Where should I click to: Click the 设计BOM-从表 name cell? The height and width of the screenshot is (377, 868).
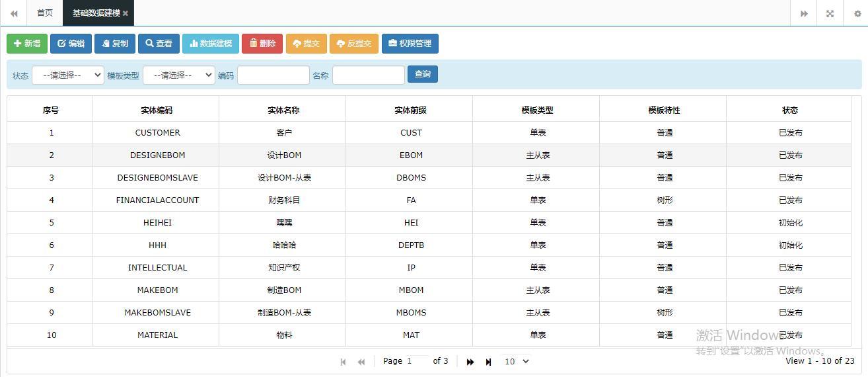tap(284, 178)
